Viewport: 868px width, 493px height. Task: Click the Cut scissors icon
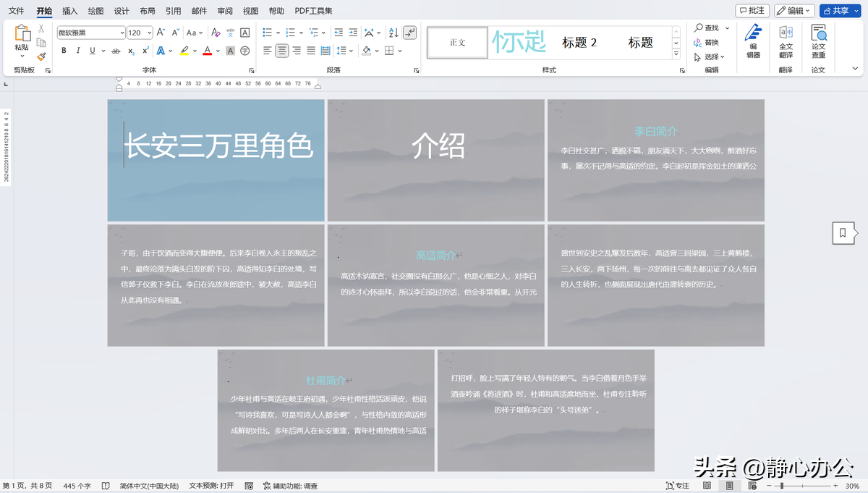tap(41, 29)
